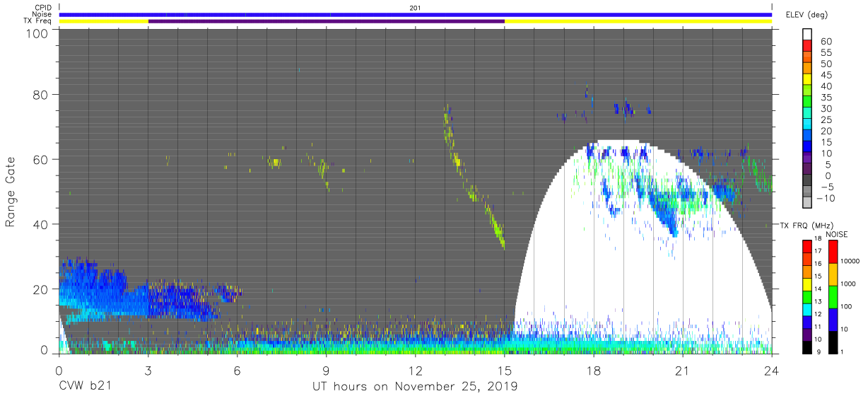Click the 1000 label on NOISE colorbar

tap(848, 284)
